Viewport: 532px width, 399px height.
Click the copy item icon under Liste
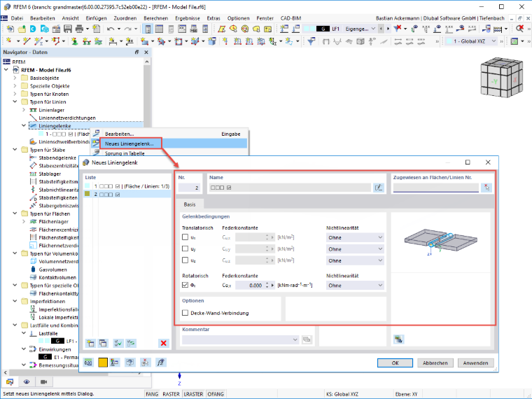pos(103,343)
